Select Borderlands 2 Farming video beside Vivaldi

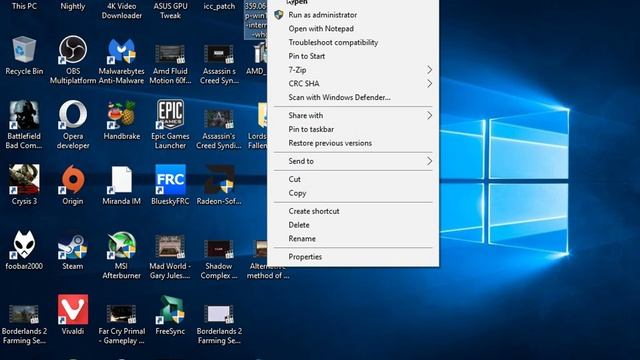coord(24,314)
